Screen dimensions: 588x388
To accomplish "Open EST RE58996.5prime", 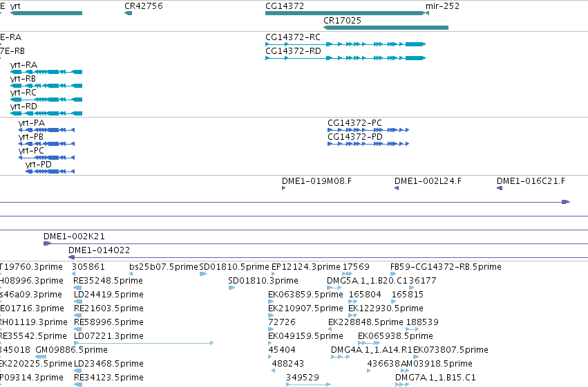I will click(78, 330).
